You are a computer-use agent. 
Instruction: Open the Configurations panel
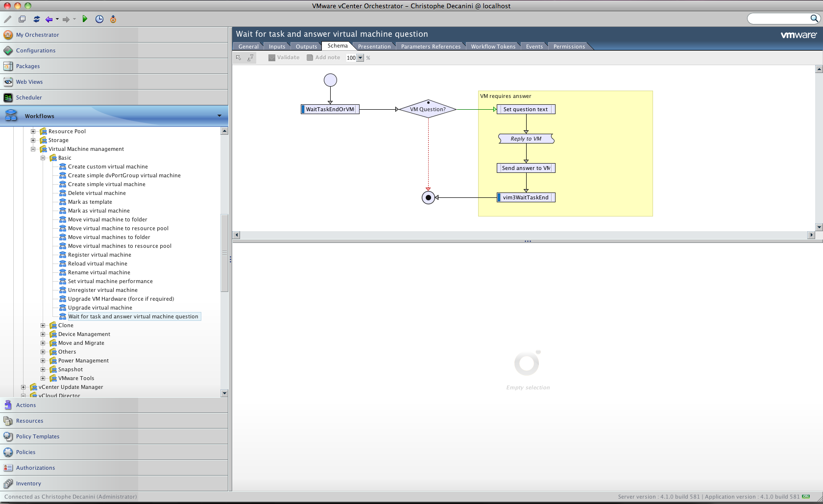(114, 50)
